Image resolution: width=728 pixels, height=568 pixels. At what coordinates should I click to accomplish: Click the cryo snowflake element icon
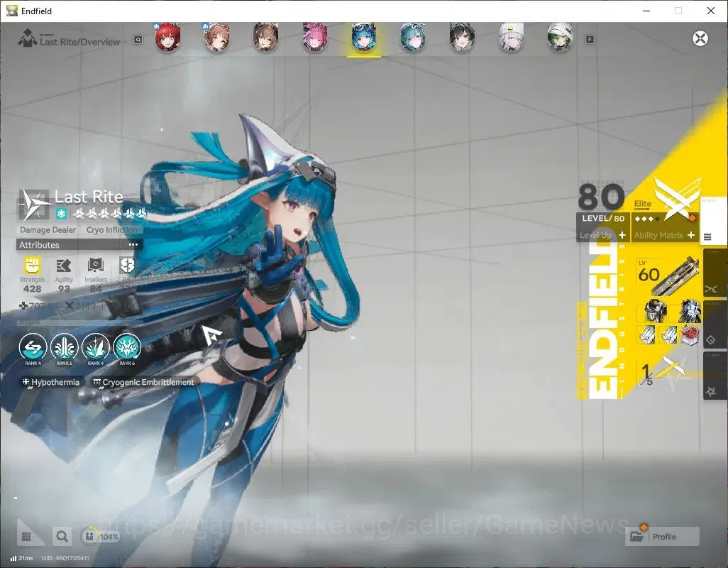point(61,214)
